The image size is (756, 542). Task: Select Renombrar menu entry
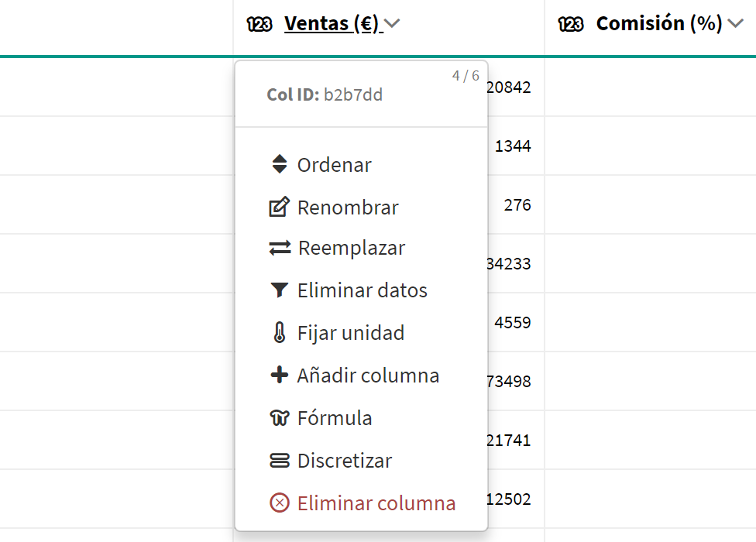click(348, 208)
